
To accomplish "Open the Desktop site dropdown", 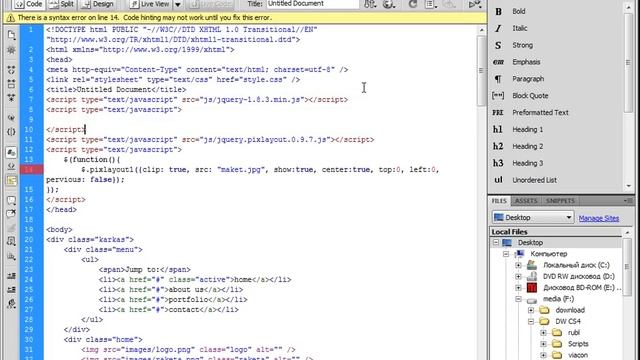I will click(533, 218).
